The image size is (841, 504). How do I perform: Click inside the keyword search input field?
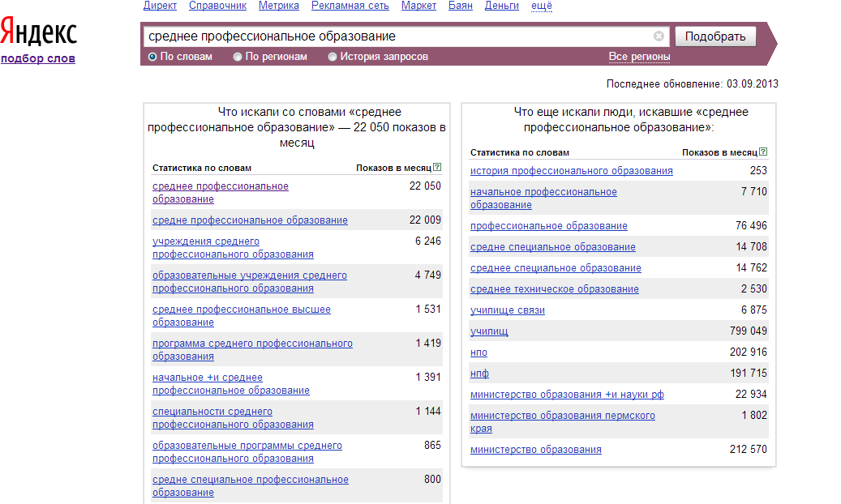click(397, 36)
